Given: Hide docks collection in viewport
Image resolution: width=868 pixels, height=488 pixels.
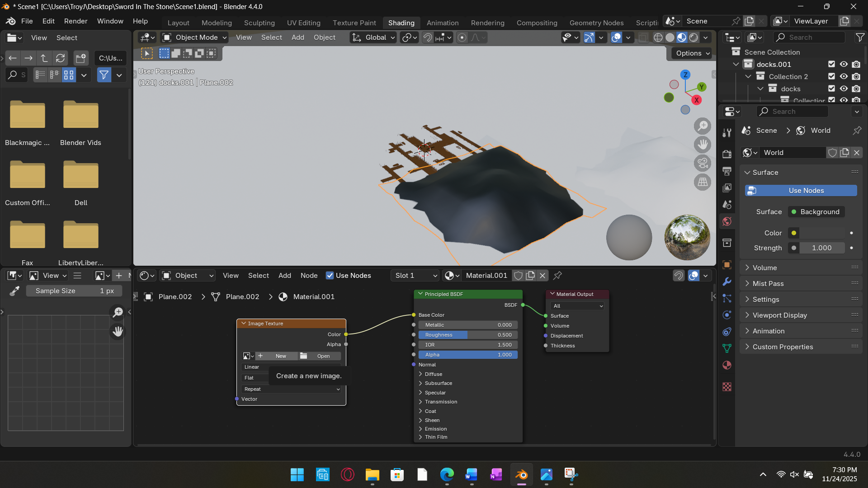Looking at the screenshot, I should pyautogui.click(x=844, y=89).
